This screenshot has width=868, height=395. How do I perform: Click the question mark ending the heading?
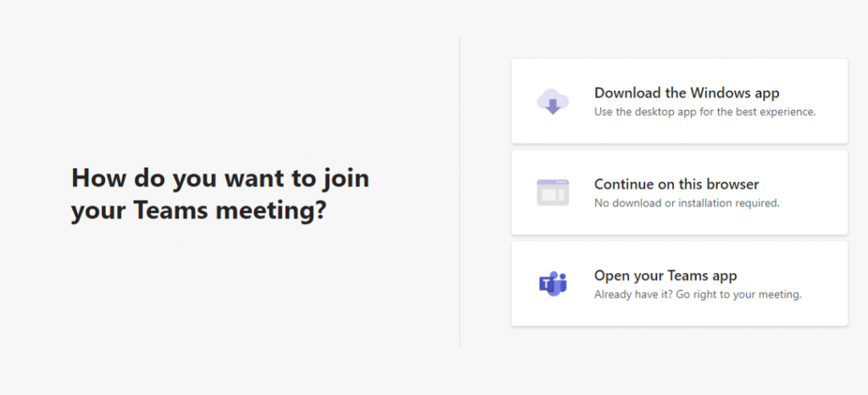pyautogui.click(x=320, y=210)
